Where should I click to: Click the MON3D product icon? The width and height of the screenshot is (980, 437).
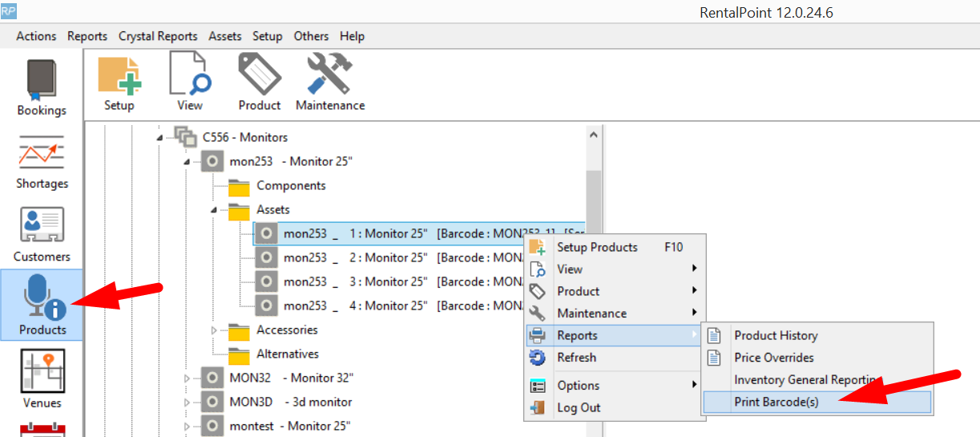(212, 402)
